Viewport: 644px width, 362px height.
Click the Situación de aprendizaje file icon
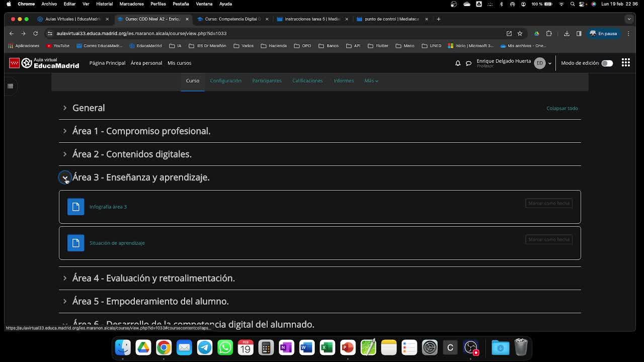point(76,243)
